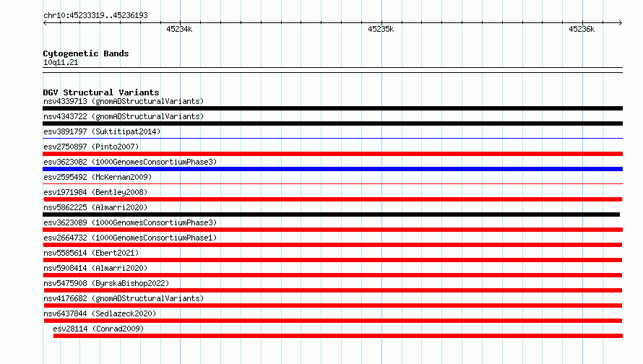
Task: Select thin blue line for esv3891797
Action: pyautogui.click(x=332, y=139)
